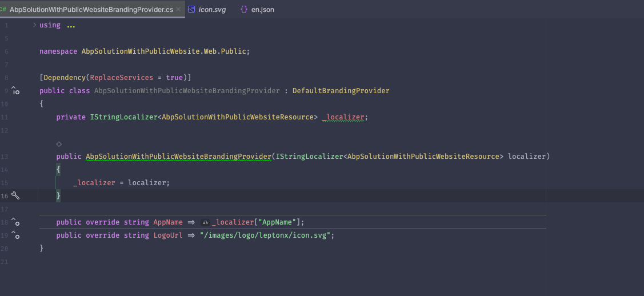
Task: Click the override gutter icon beside AppName
Action: 16,222
